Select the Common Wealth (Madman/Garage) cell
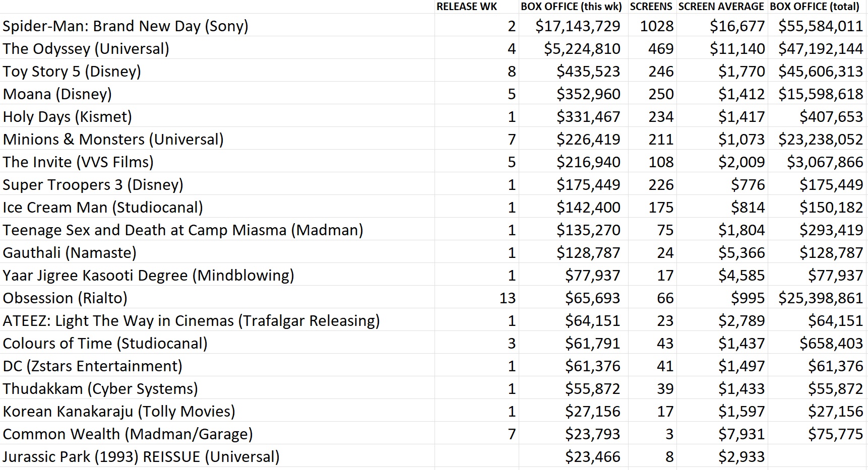This screenshot has width=868, height=470. (128, 434)
